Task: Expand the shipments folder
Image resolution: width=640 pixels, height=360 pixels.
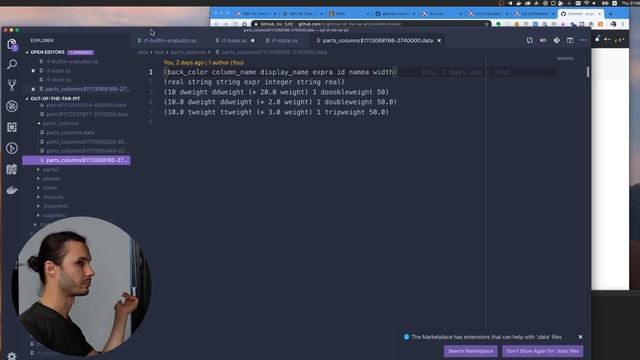Action: (53, 206)
